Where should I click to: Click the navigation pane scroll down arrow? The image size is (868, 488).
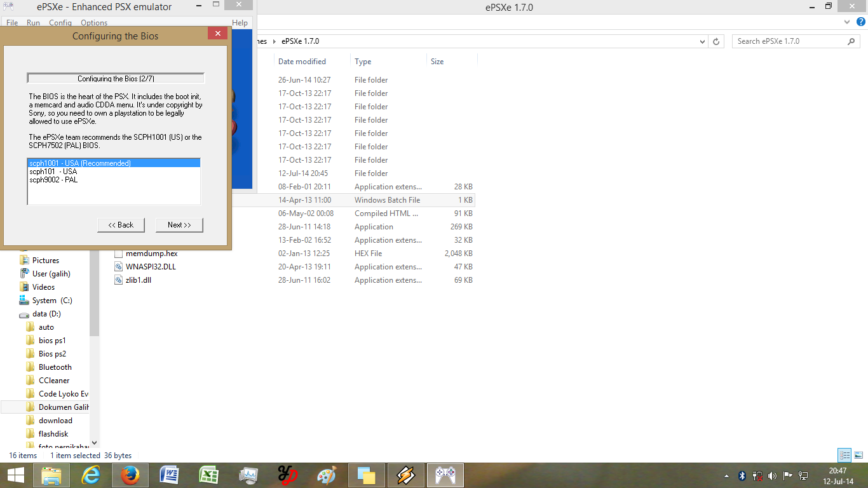coord(95,443)
